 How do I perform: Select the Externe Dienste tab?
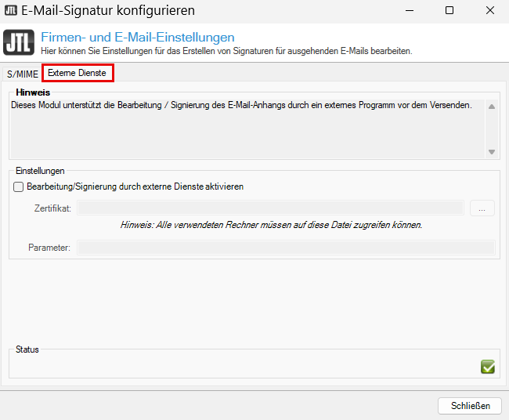(78, 73)
